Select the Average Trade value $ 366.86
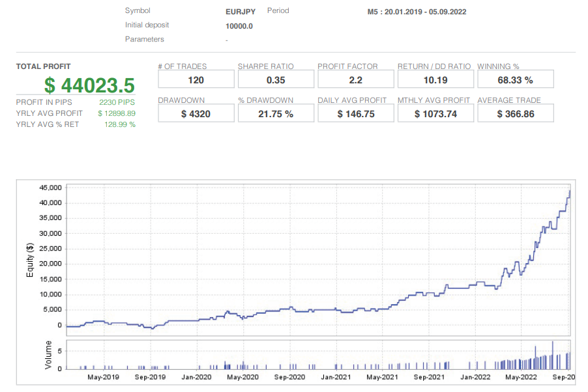Viewport: 588px width, 392px height. pos(515,114)
